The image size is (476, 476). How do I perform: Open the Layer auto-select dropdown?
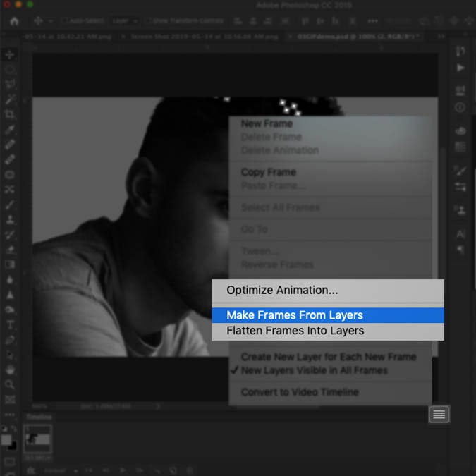[126, 21]
